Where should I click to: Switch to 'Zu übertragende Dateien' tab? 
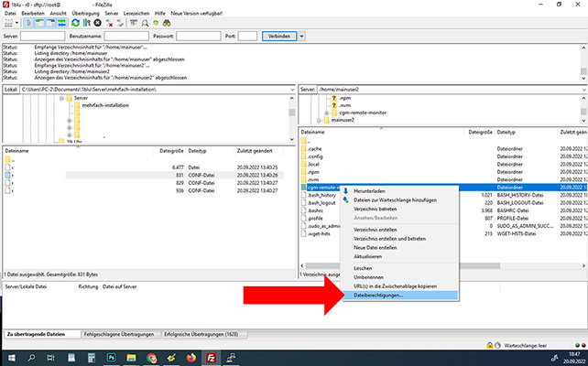[41, 334]
